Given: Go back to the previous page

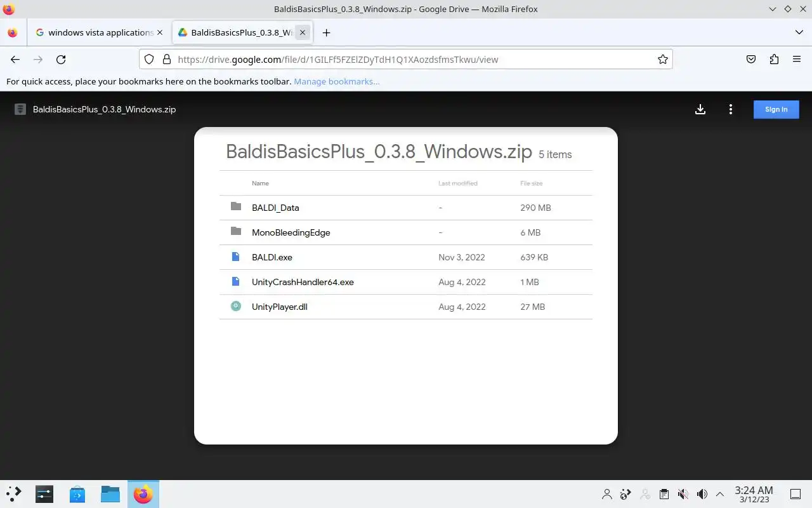Looking at the screenshot, I should (x=15, y=59).
